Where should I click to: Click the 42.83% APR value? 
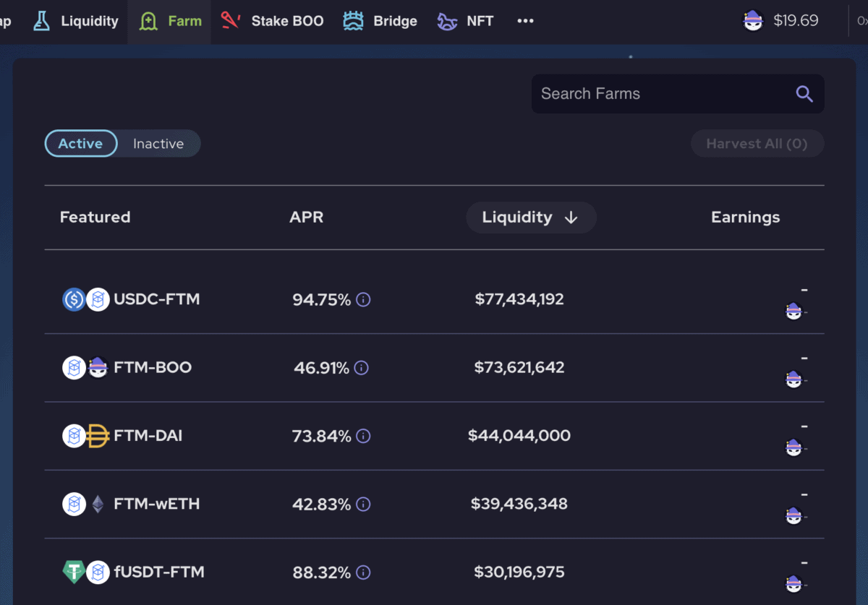click(x=321, y=505)
